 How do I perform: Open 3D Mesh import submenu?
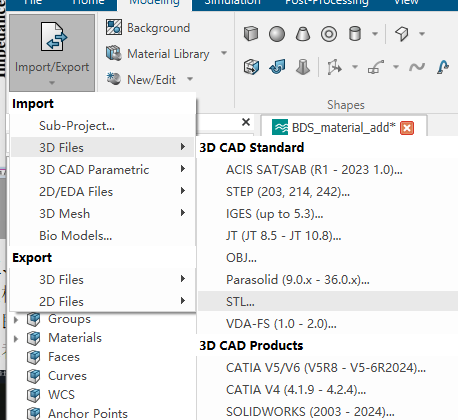coord(103,214)
